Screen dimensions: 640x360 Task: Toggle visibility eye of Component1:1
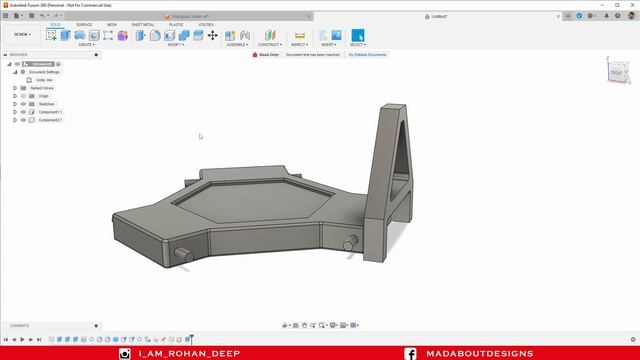[x=23, y=112]
